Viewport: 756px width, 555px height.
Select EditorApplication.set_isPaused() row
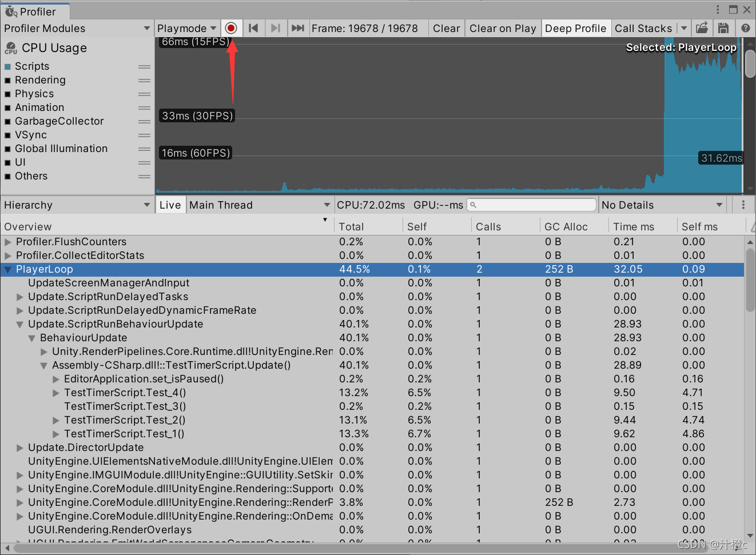372,379
